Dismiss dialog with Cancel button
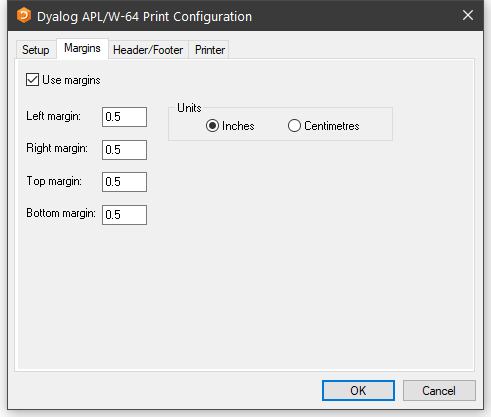This screenshot has width=491, height=417. pyautogui.click(x=439, y=390)
